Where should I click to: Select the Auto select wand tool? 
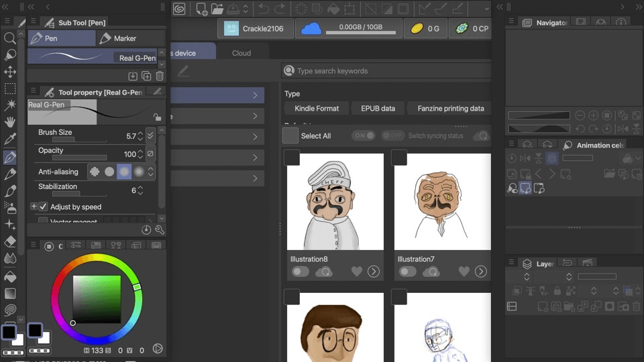[x=10, y=105]
